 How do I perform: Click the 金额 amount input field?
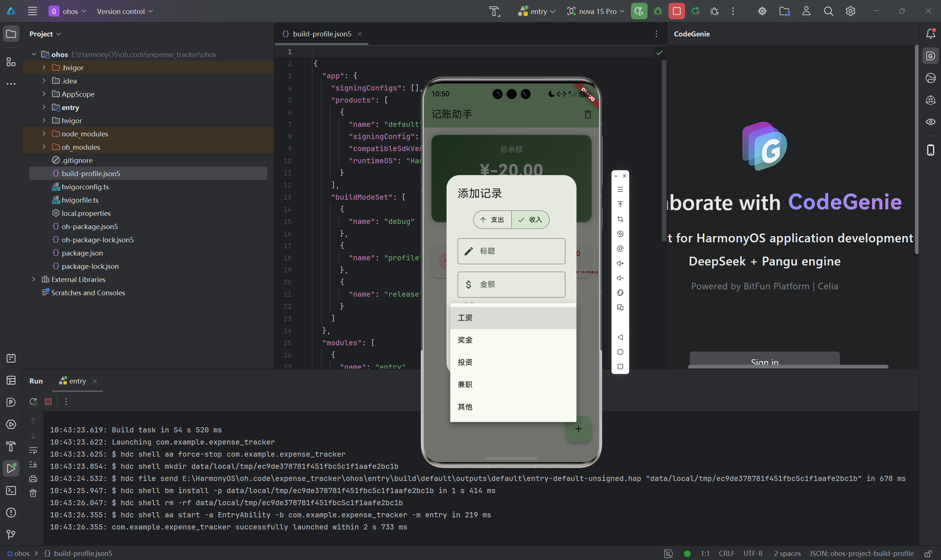click(x=511, y=285)
